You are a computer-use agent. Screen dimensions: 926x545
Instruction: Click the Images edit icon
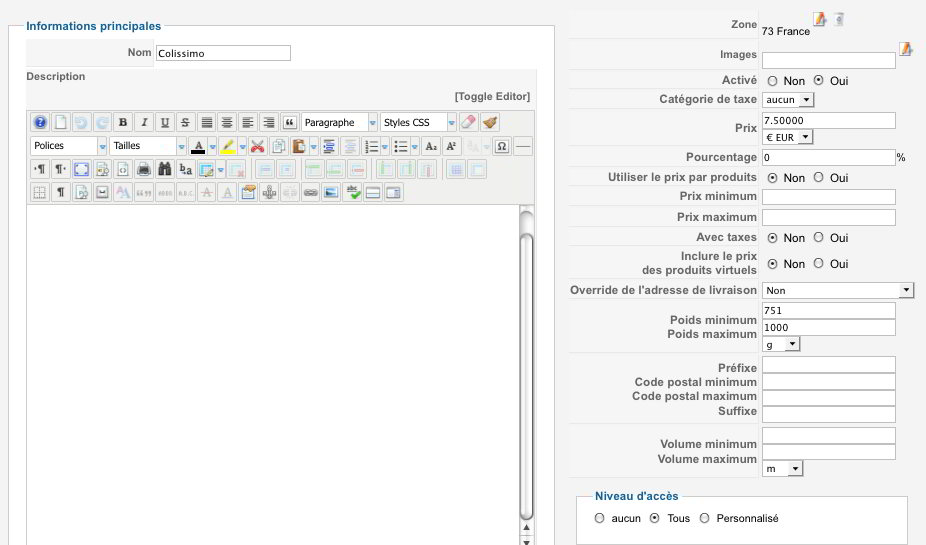[x=906, y=49]
